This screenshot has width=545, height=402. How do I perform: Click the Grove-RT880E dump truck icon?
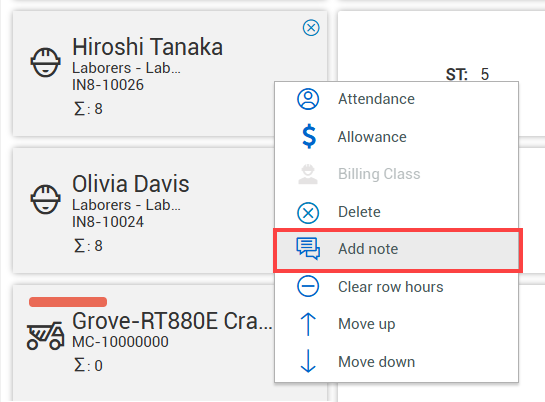click(46, 336)
